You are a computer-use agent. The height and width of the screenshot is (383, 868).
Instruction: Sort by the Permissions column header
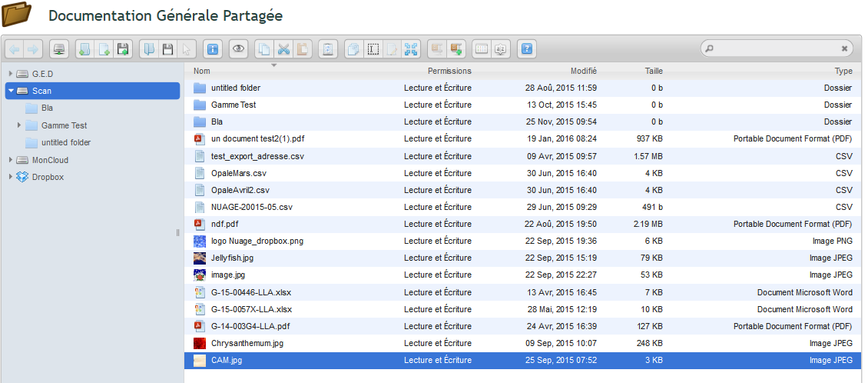[449, 71]
